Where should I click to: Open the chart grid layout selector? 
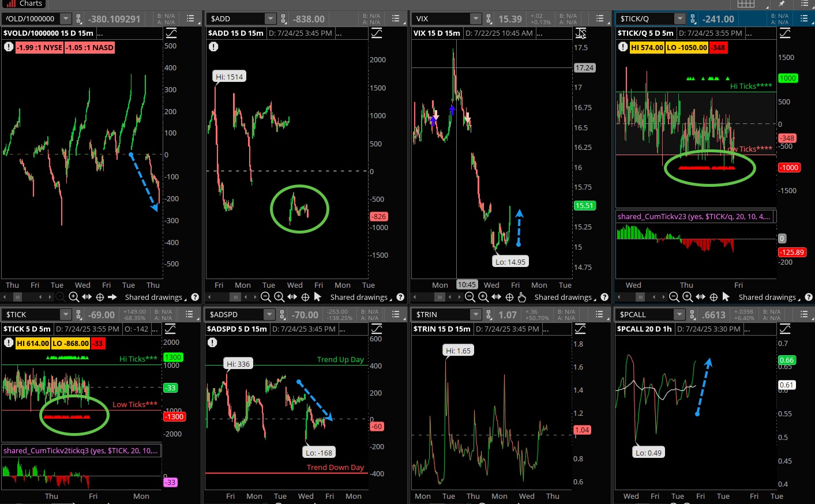[x=746, y=3]
